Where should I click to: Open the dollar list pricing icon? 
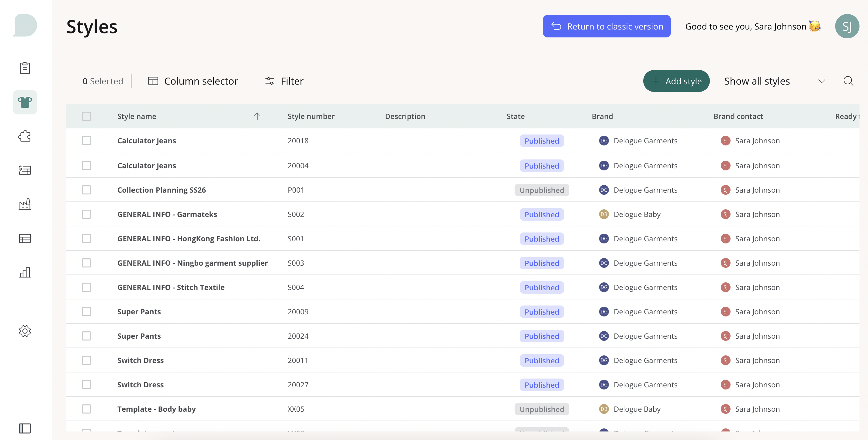25,170
